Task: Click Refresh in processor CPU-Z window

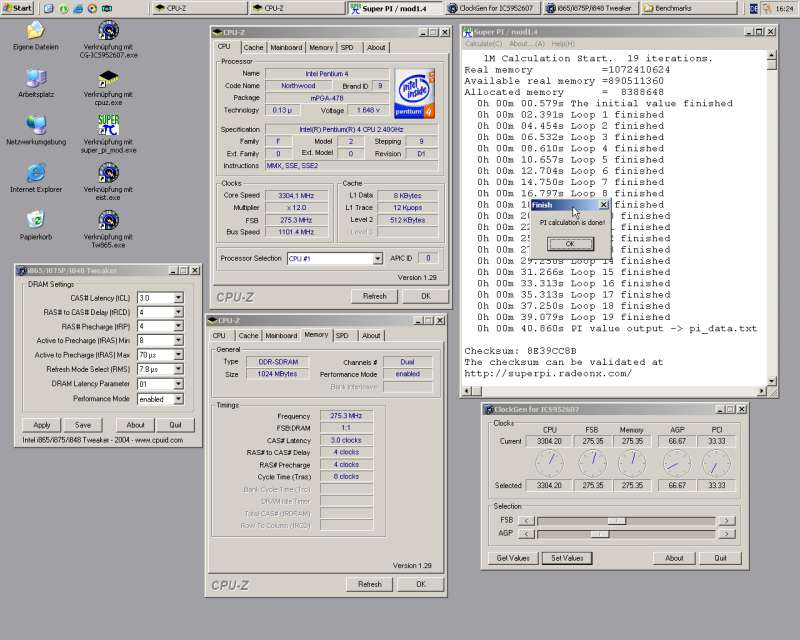Action: 374,296
